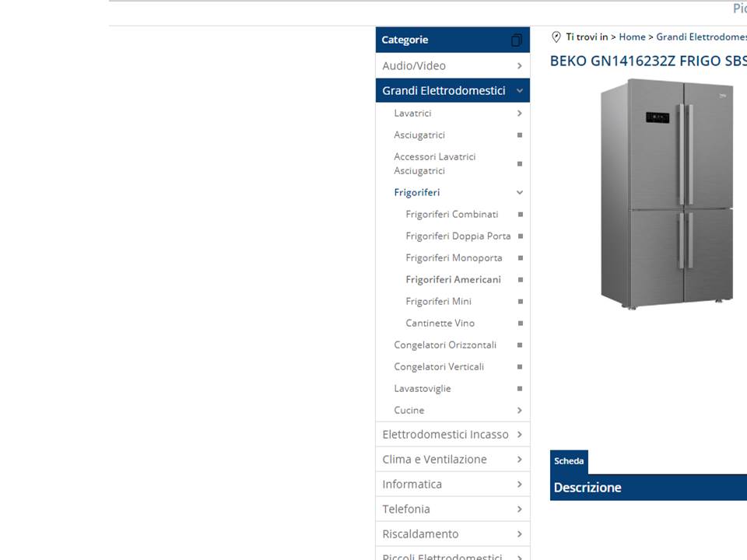747x560 pixels.
Task: Open Riscaldamento category
Action: (421, 534)
